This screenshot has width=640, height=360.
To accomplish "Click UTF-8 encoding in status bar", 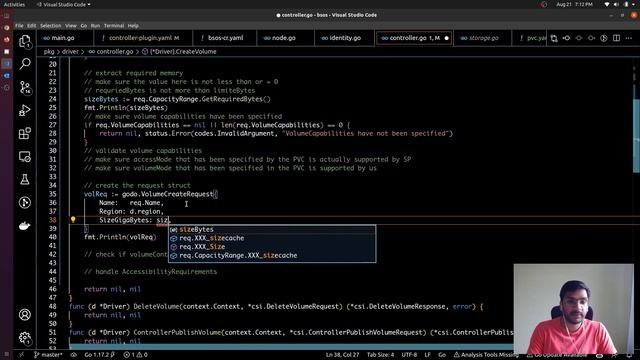I will 409,355.
